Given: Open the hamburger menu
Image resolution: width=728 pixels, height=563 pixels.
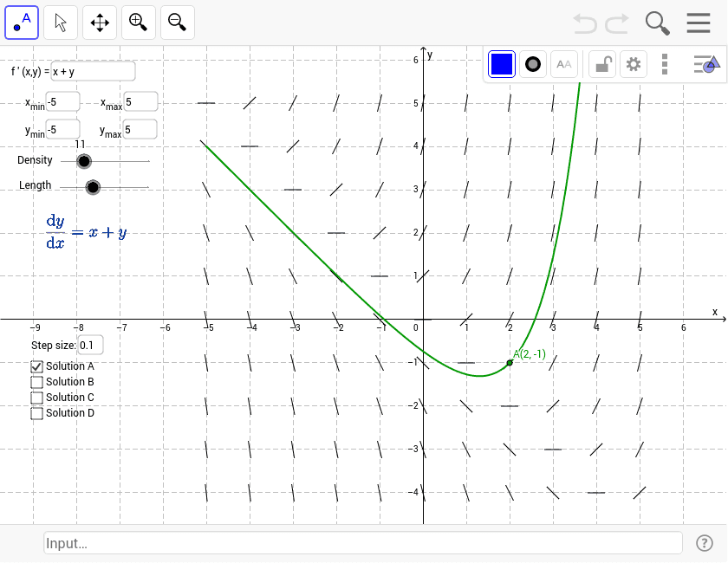Looking at the screenshot, I should [699, 23].
